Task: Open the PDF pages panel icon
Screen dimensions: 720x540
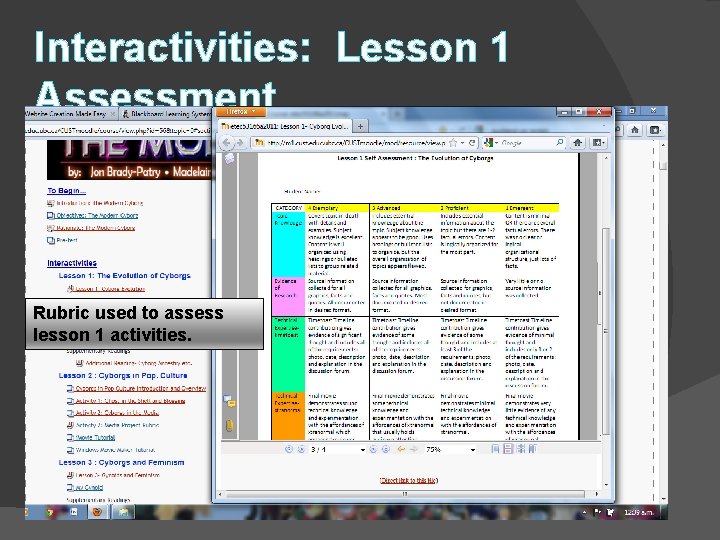Action: (229, 158)
